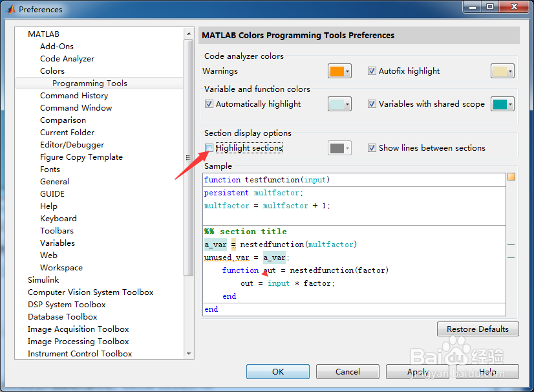Click the MATLAB icon in title bar
The image size is (534, 392).
pos(11,9)
